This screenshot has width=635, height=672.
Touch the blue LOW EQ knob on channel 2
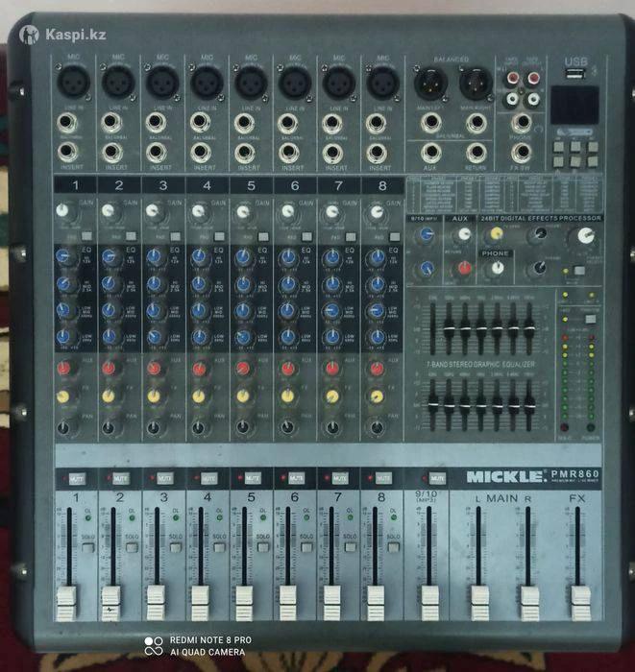coord(110,337)
